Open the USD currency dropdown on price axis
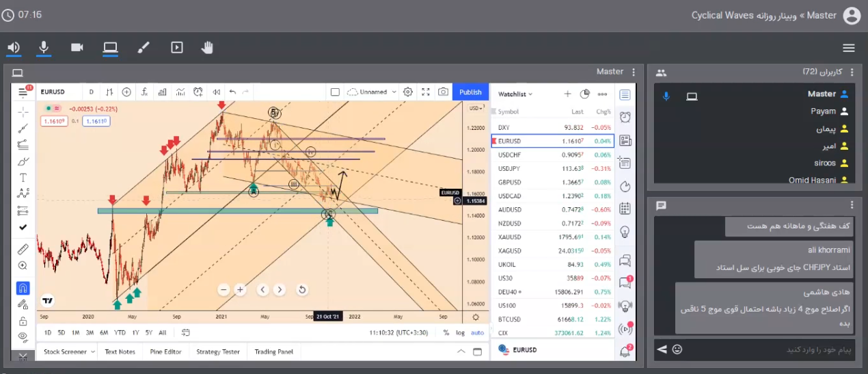 (475, 109)
